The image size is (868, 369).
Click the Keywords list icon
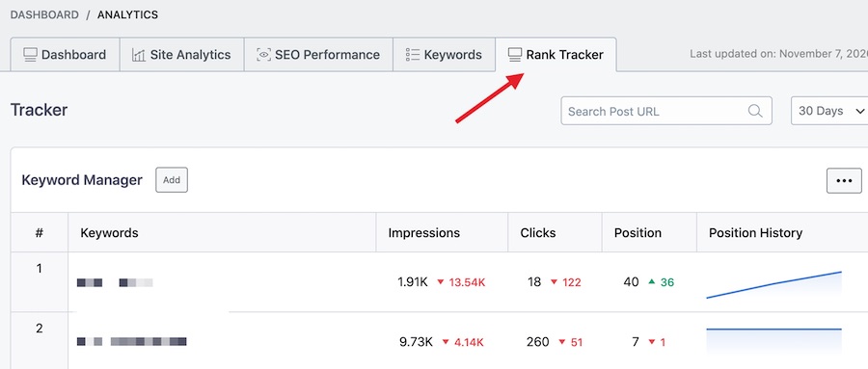pyautogui.click(x=413, y=55)
